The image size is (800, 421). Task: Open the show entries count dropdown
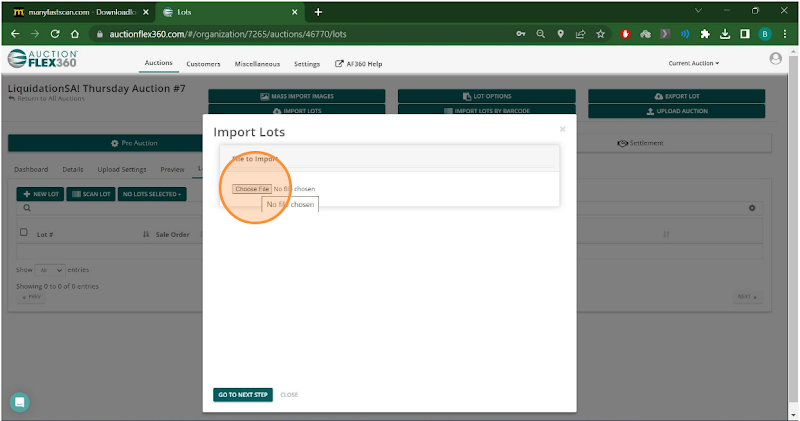click(50, 270)
